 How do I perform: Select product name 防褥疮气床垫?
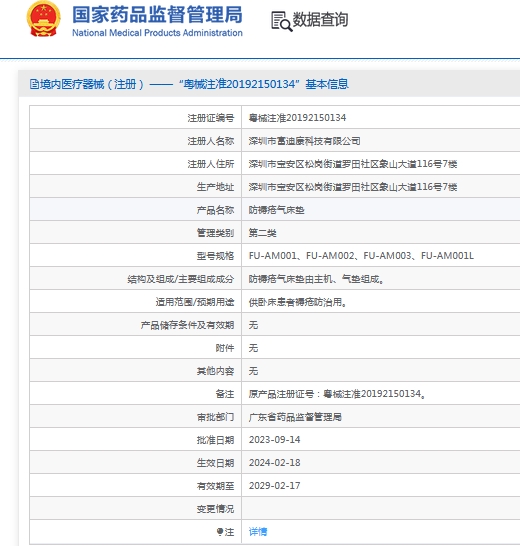(x=276, y=210)
